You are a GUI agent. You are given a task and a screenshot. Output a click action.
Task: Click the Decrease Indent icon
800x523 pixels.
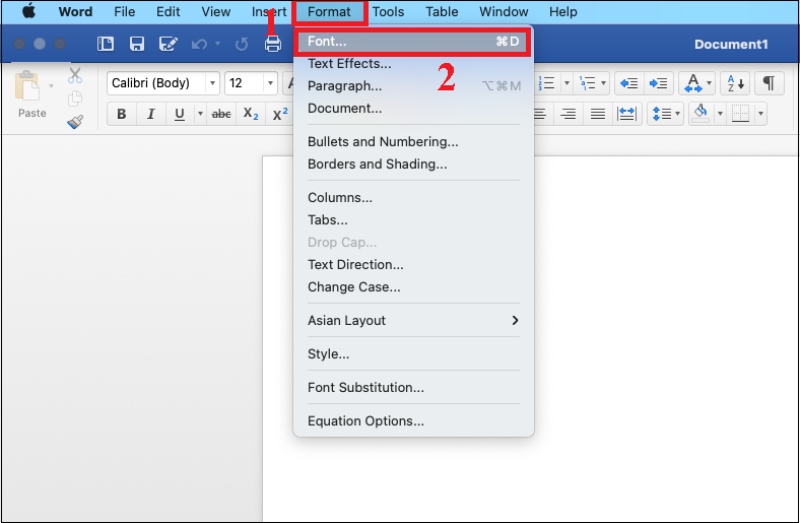pyautogui.click(x=628, y=83)
